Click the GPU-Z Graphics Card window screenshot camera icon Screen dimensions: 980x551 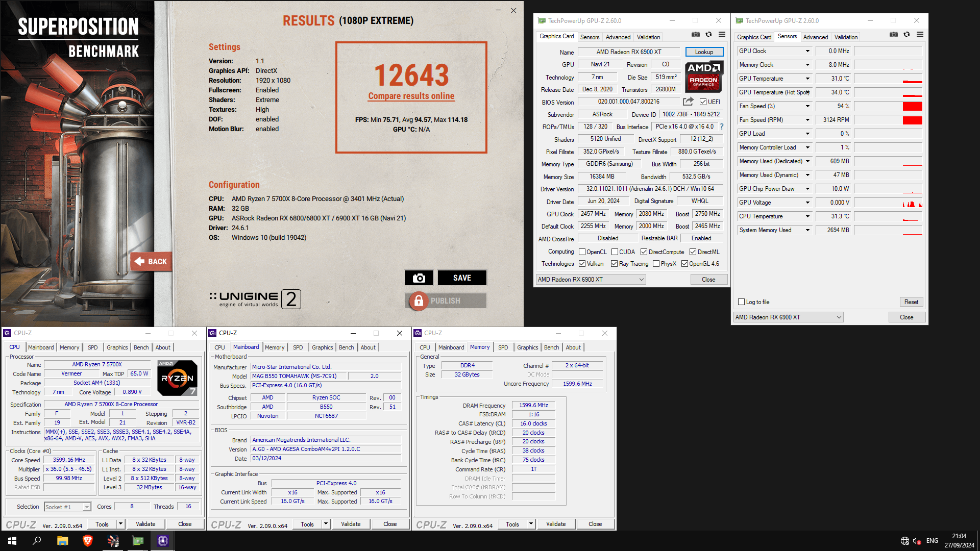pyautogui.click(x=695, y=35)
